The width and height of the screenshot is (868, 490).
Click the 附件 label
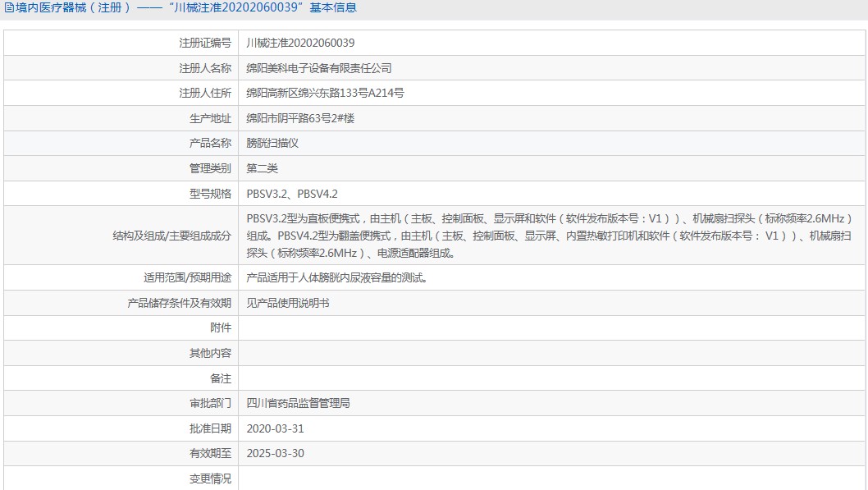point(221,327)
